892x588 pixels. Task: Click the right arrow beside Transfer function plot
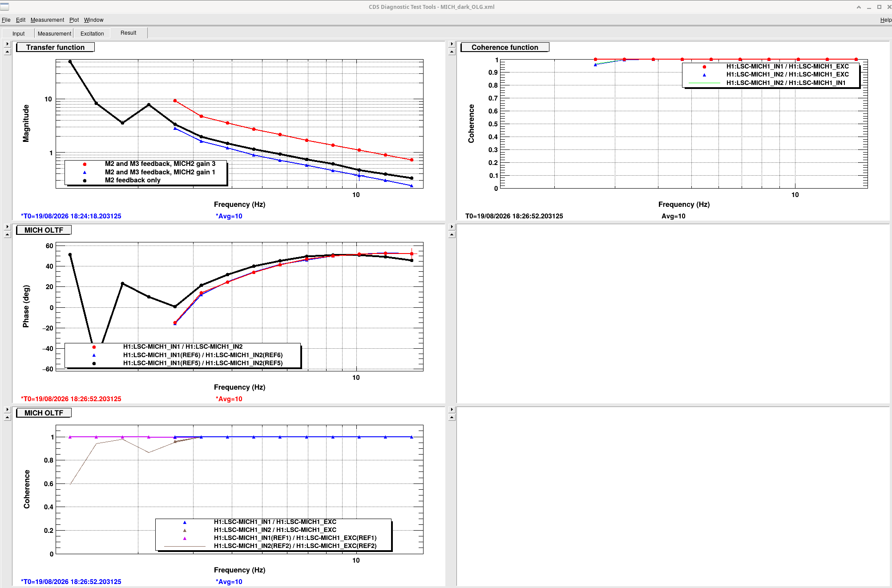pyautogui.click(x=7, y=44)
